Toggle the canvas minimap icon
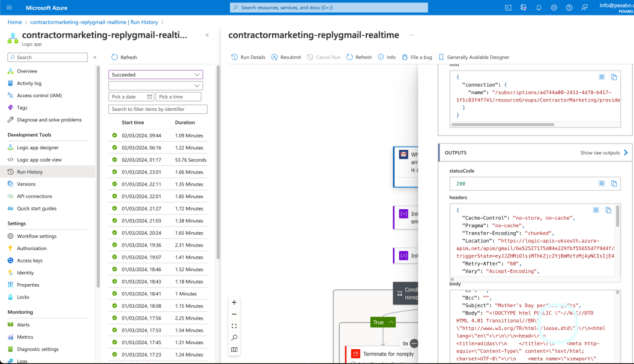634x364 pixels. pos(234,350)
